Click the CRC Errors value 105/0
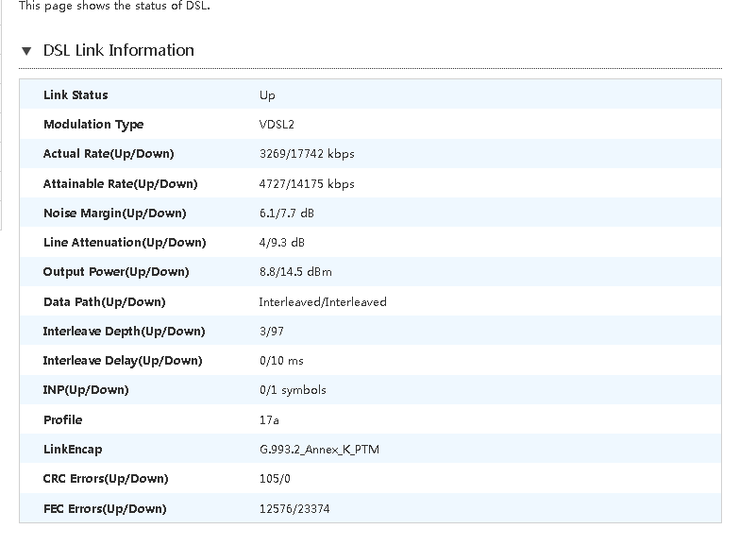This screenshot has height=546, width=756. [275, 479]
